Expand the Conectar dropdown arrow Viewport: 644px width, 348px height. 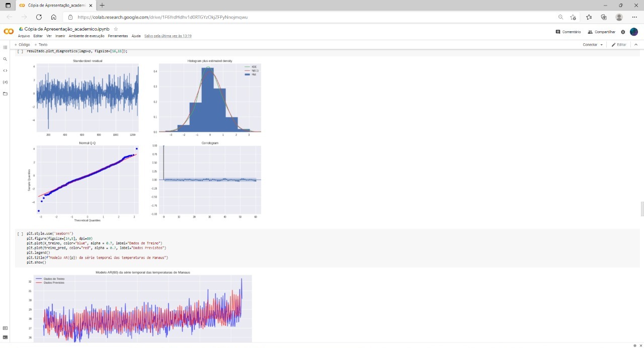pos(601,45)
